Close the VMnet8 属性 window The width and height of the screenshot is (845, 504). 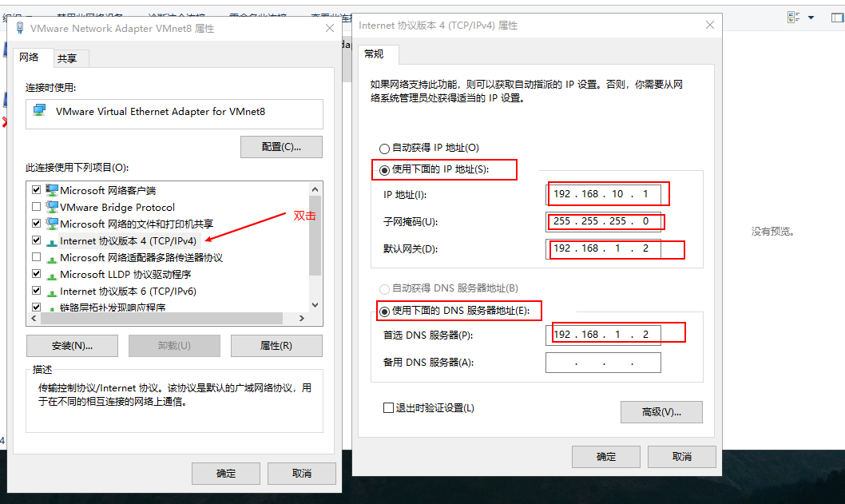click(330, 28)
